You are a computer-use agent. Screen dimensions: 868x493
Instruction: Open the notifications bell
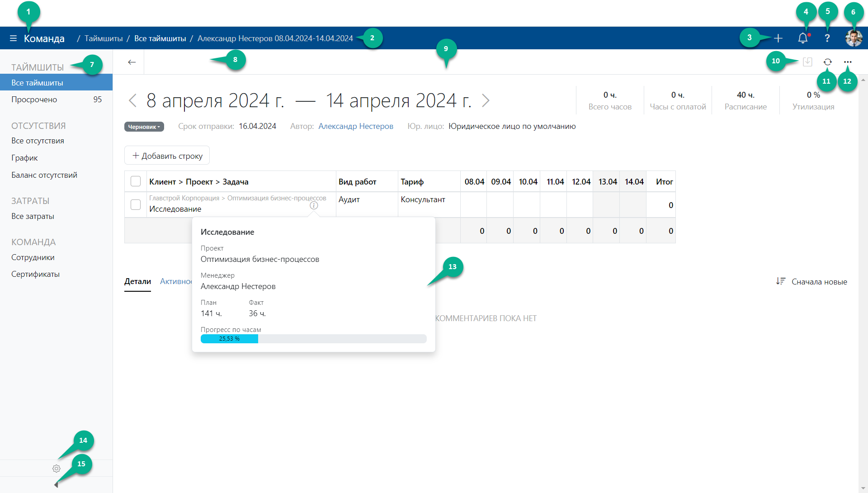pyautogui.click(x=803, y=38)
